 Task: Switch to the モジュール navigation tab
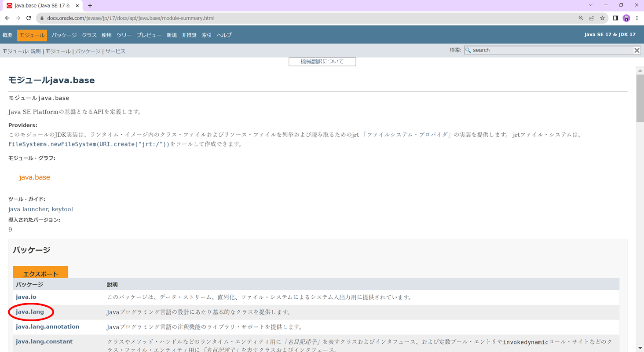pyautogui.click(x=32, y=35)
